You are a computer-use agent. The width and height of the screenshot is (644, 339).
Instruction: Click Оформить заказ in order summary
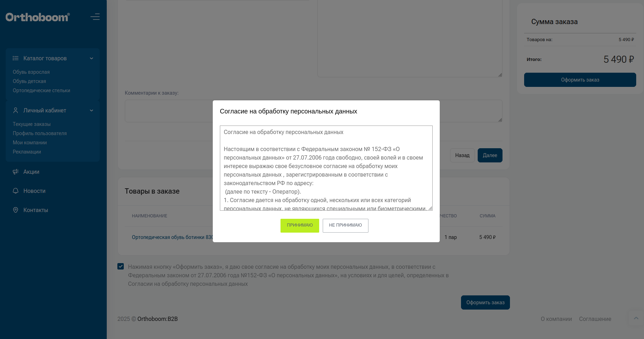(580, 80)
